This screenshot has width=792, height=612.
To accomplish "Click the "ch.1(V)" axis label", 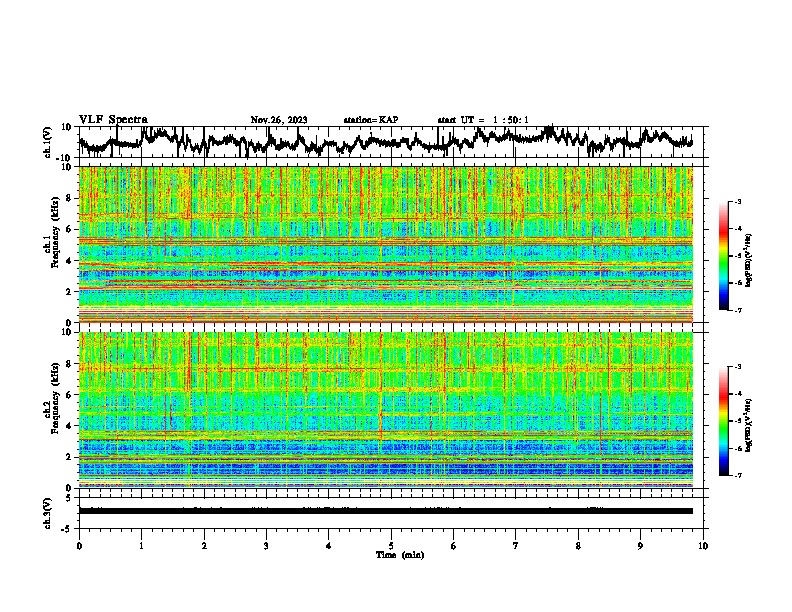I will pyautogui.click(x=48, y=142).
